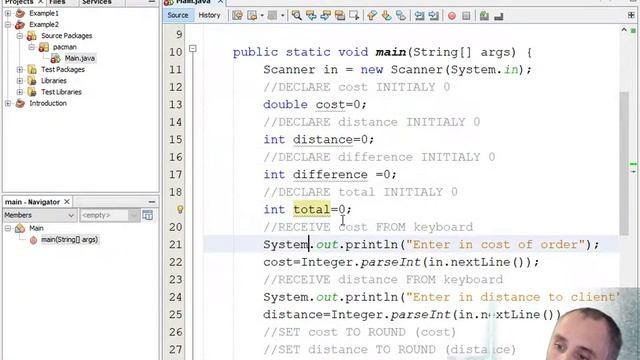Click Shift Line Left icon
640x360 pixels.
click(419, 16)
